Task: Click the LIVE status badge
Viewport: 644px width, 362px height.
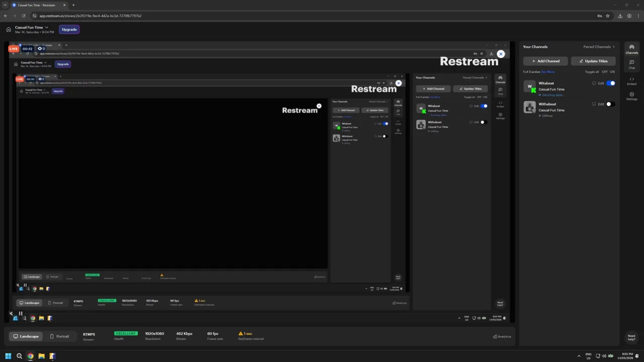Action: (x=14, y=49)
